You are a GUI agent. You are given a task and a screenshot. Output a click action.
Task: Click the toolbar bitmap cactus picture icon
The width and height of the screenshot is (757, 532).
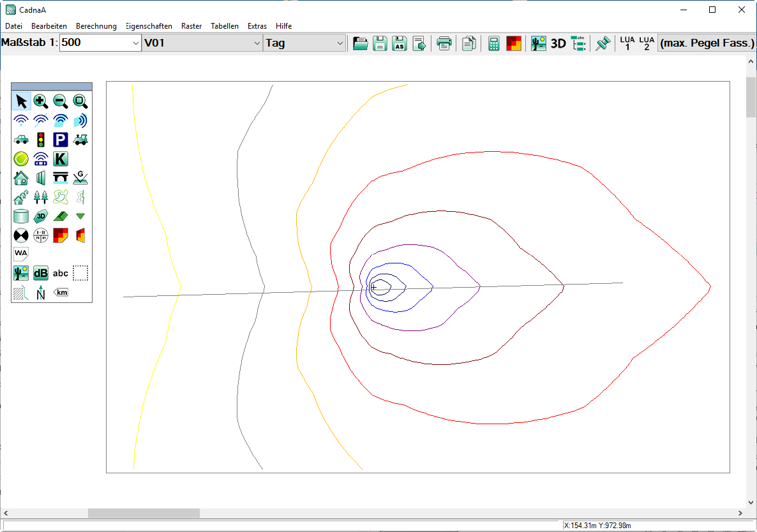(538, 43)
